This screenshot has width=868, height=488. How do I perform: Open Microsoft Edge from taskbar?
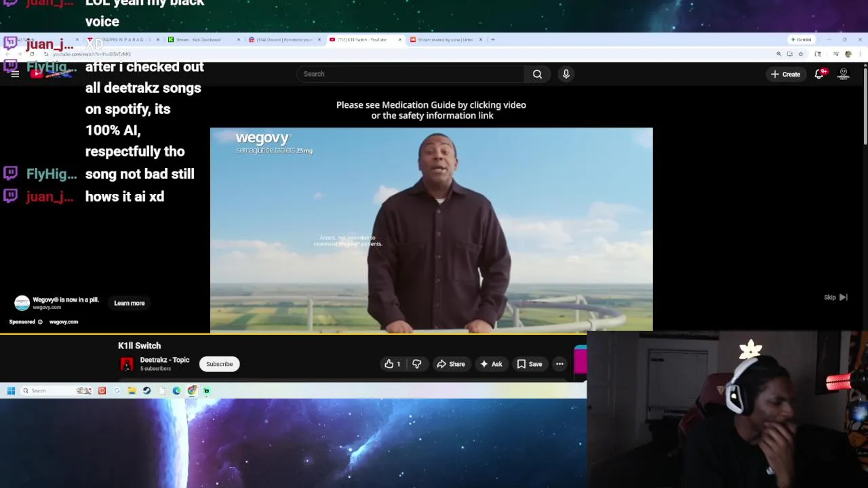tap(176, 390)
